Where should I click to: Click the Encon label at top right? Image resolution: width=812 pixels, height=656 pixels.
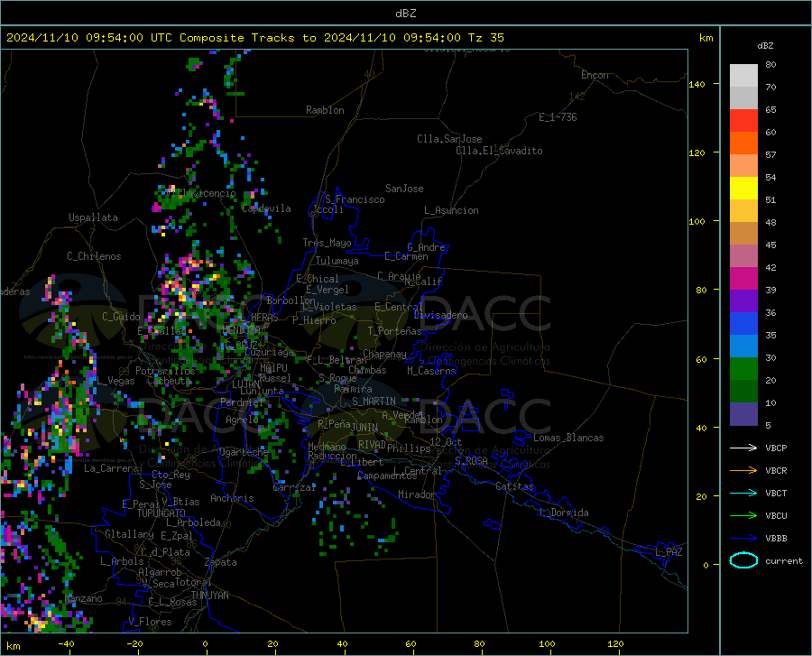pos(595,75)
